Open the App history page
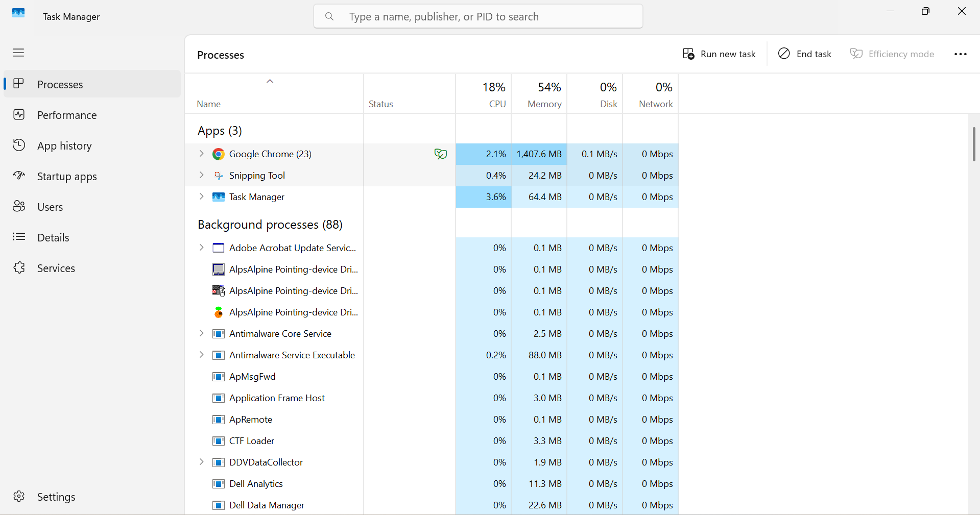 92,145
